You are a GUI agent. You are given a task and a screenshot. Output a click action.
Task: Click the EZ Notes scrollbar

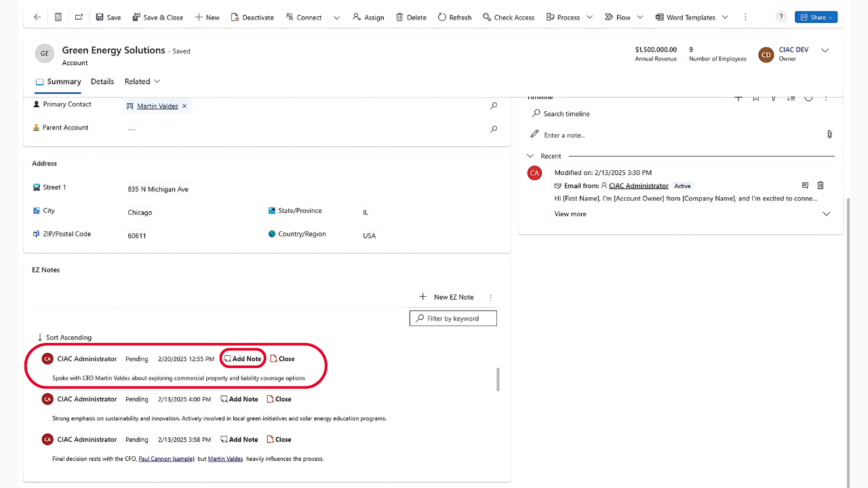pos(498,380)
